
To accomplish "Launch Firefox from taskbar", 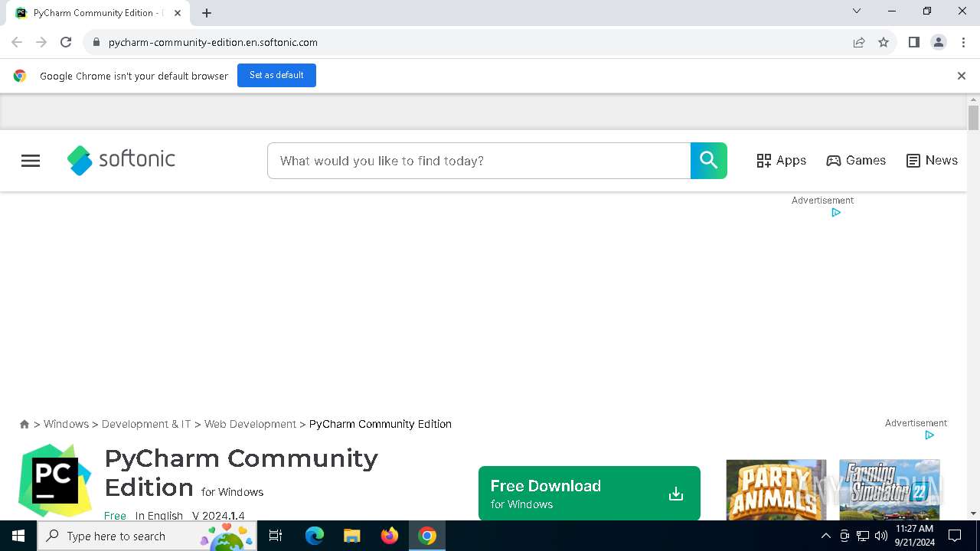I will coord(390,536).
